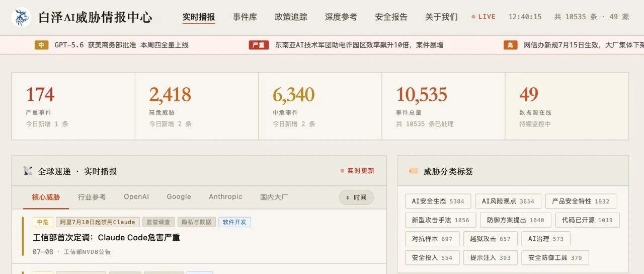644x274 pixels.
Task: Click the 实时更新 status label
Action: pyautogui.click(x=357, y=171)
